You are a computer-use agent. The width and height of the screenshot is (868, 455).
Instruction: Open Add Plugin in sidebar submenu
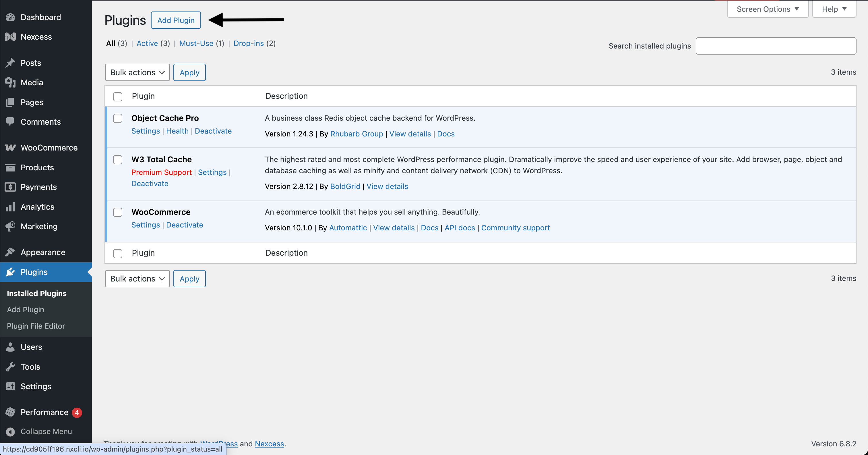click(26, 309)
